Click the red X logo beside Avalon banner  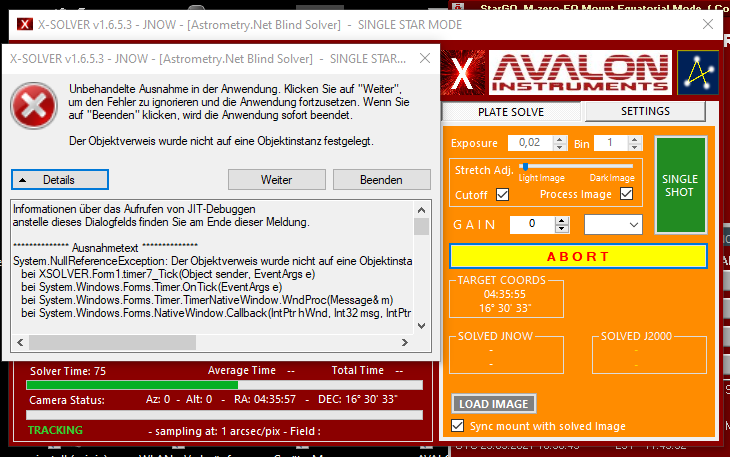(x=463, y=73)
